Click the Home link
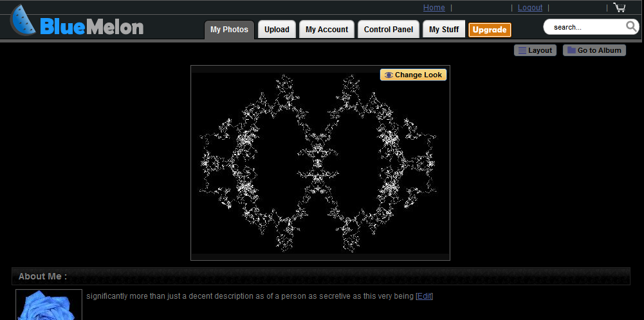 [x=434, y=7]
